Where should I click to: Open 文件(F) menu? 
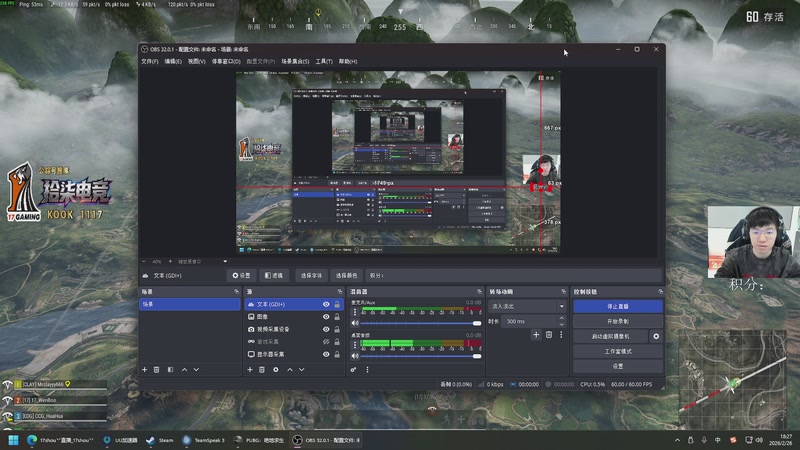coord(149,61)
